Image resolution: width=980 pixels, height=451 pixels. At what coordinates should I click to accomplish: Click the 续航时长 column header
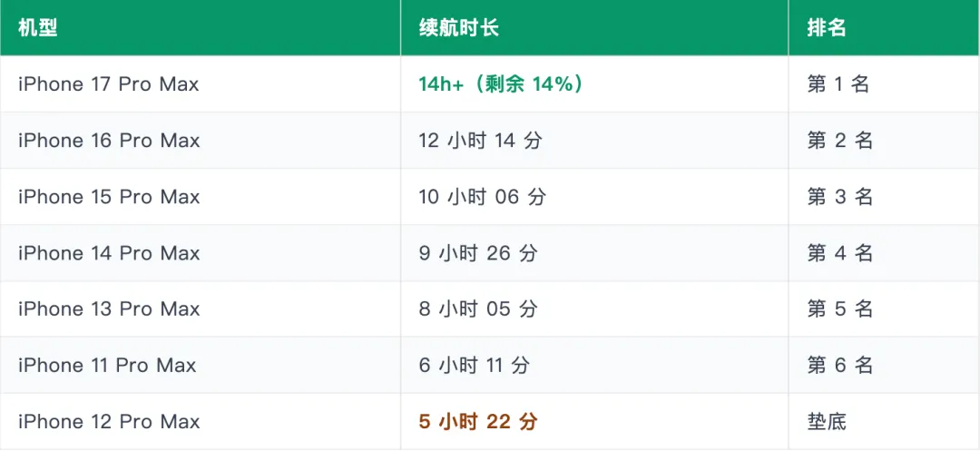click(x=594, y=28)
